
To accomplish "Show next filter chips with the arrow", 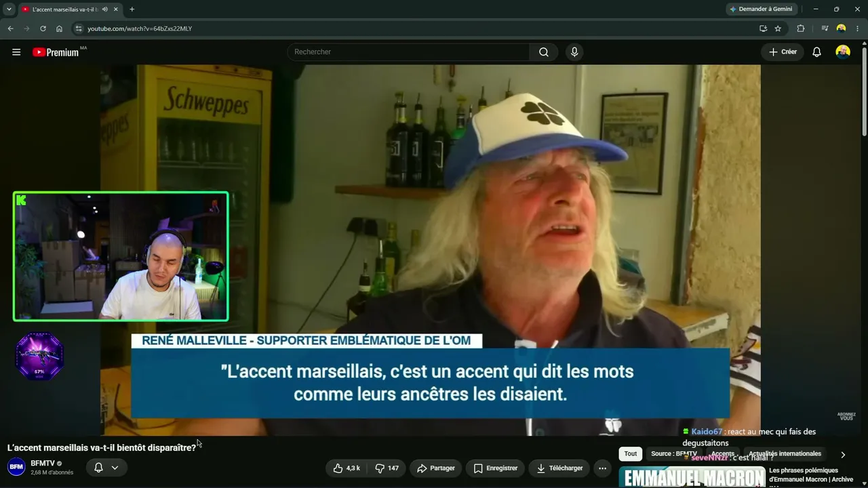I will 843,454.
